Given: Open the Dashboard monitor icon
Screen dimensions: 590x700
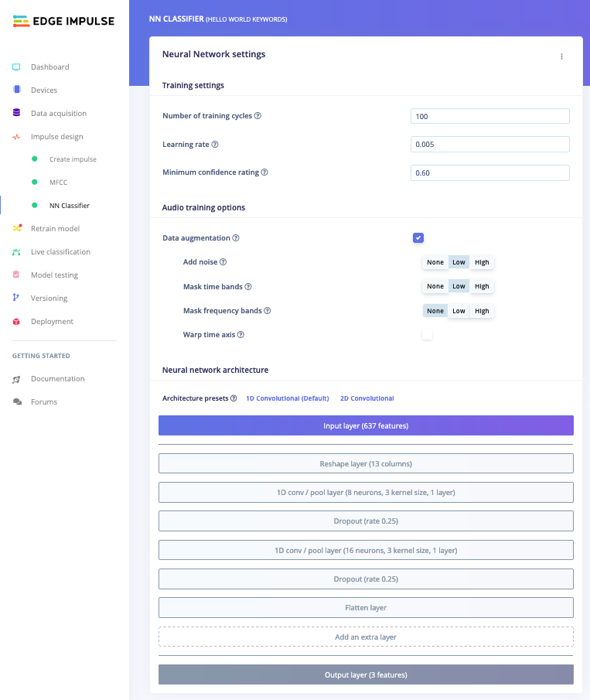Looking at the screenshot, I should coord(16,67).
